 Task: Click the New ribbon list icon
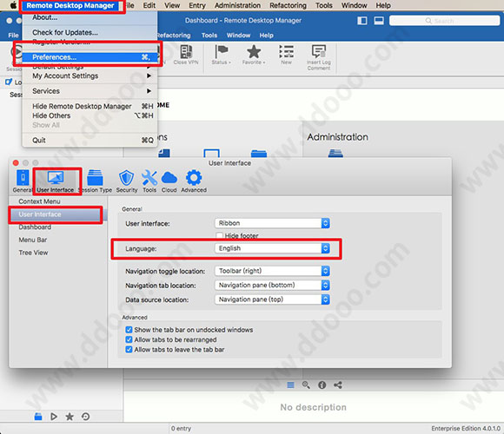tap(286, 51)
